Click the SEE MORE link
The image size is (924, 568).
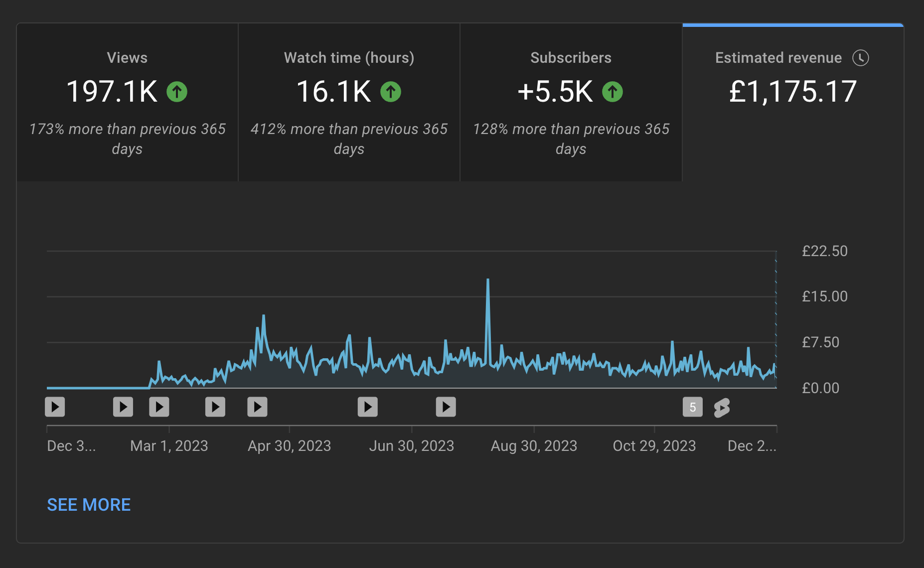[89, 505]
